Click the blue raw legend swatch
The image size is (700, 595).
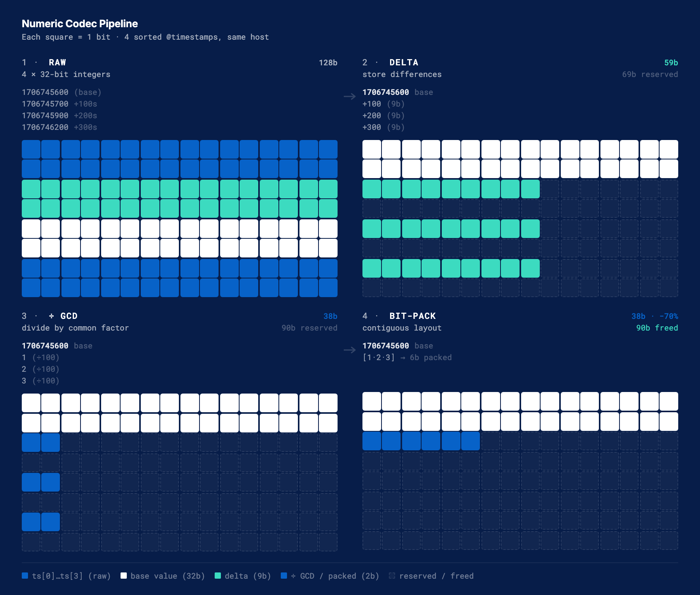[x=25, y=576]
